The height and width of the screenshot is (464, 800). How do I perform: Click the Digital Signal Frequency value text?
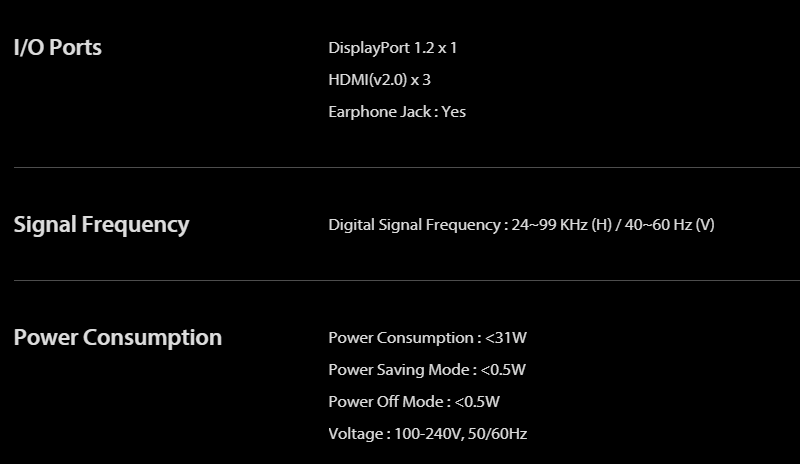coord(521,225)
